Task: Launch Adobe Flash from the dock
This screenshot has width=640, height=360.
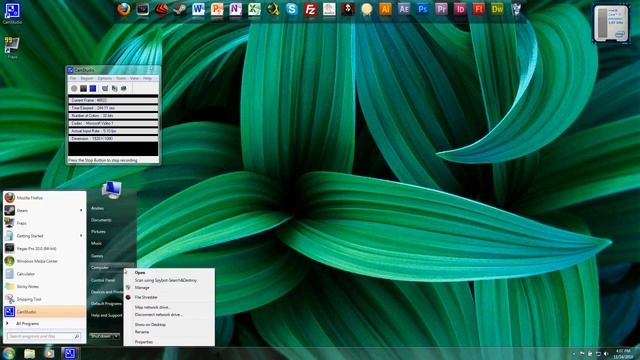Action: [478, 9]
